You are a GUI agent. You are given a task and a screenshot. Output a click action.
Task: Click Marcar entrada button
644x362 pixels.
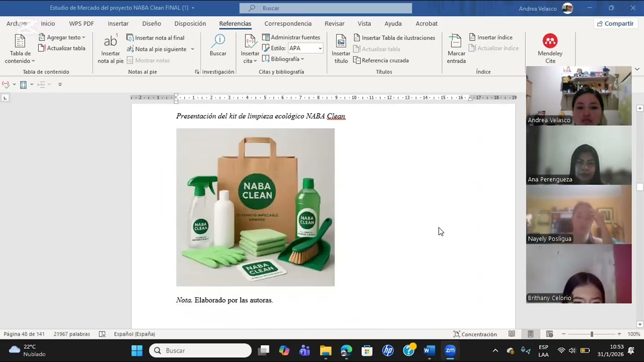point(456,49)
